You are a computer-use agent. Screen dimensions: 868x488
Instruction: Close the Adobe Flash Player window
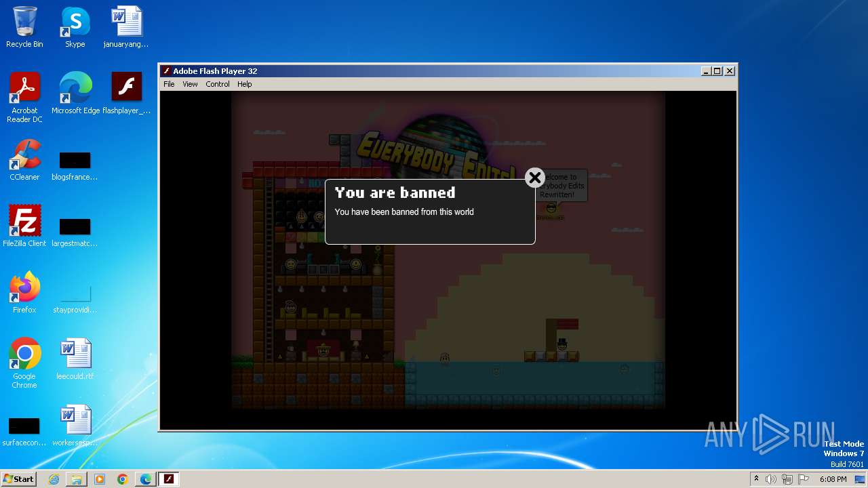tap(730, 71)
